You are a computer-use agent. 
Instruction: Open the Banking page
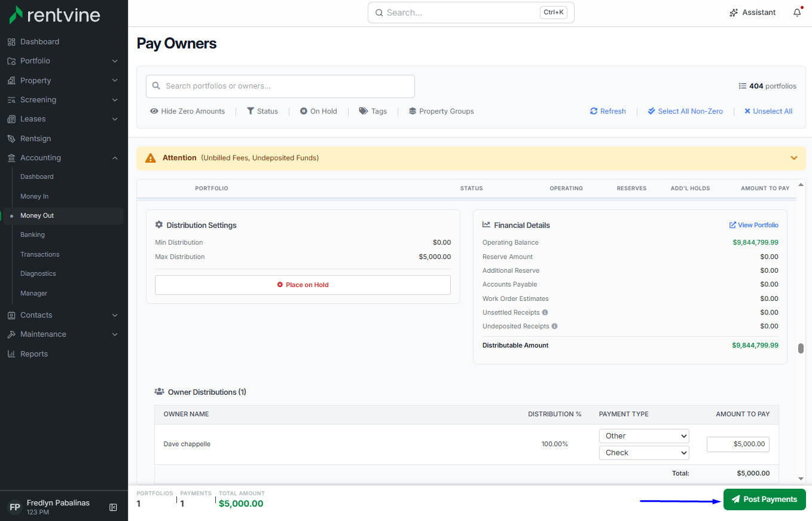(x=32, y=235)
